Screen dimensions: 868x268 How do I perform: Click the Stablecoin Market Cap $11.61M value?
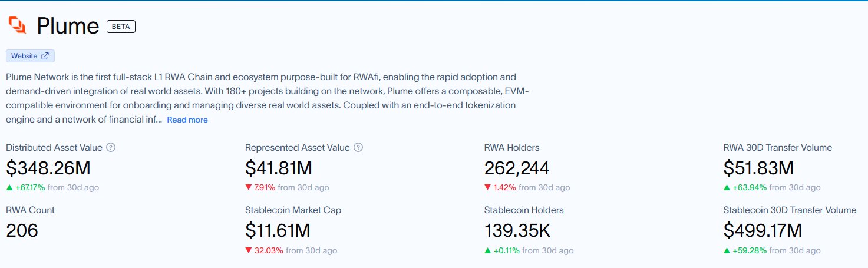tap(277, 231)
